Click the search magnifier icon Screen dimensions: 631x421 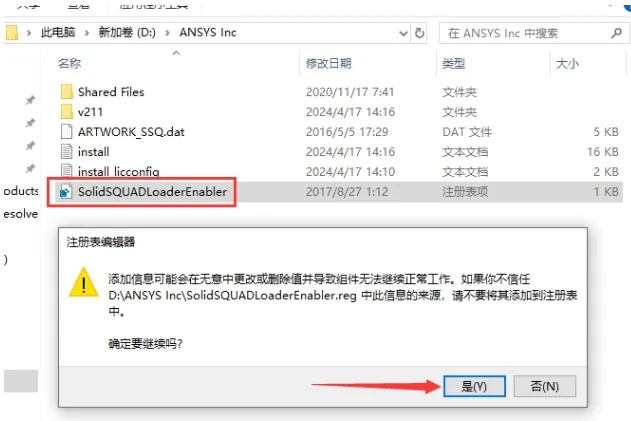pos(616,33)
